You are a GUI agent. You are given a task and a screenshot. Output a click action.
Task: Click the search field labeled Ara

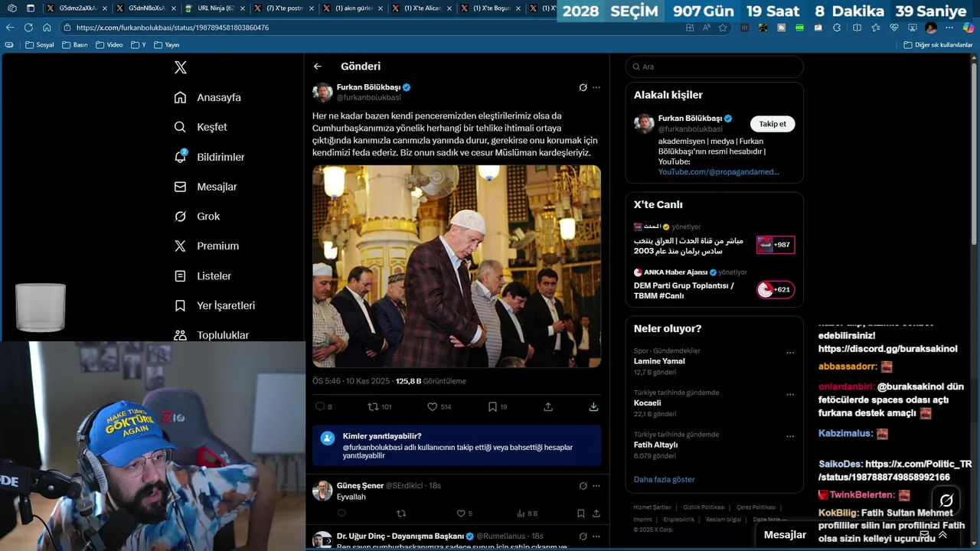(714, 67)
